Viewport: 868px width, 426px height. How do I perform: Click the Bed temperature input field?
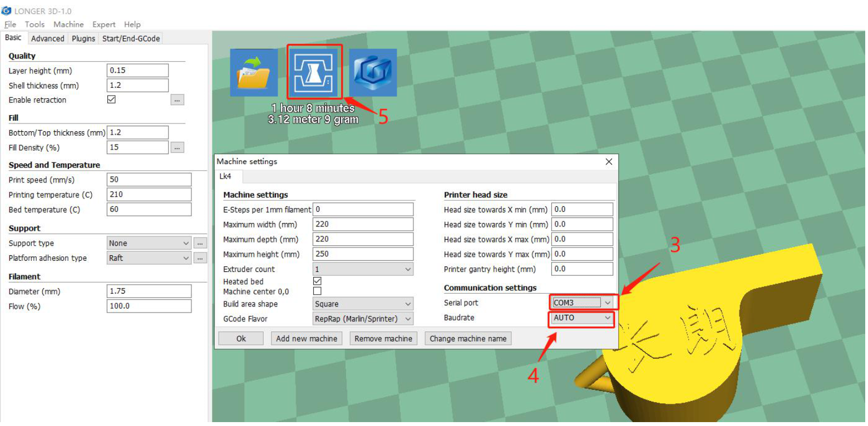click(149, 210)
